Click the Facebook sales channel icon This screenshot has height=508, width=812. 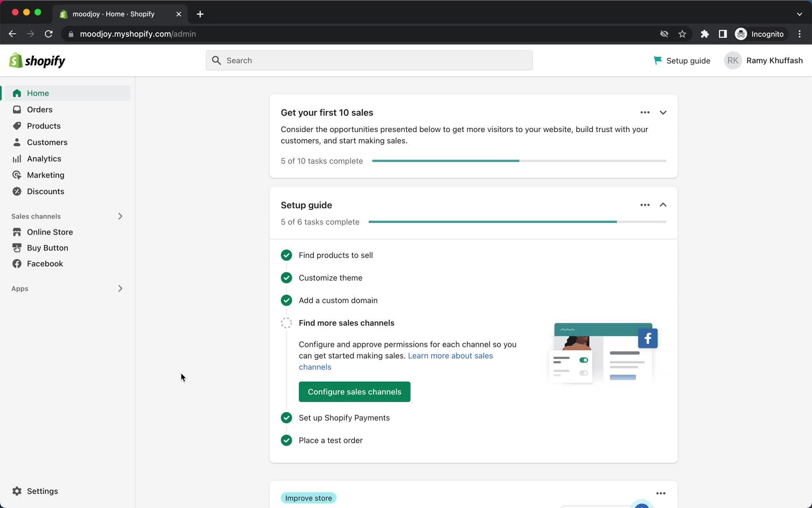coord(17,264)
